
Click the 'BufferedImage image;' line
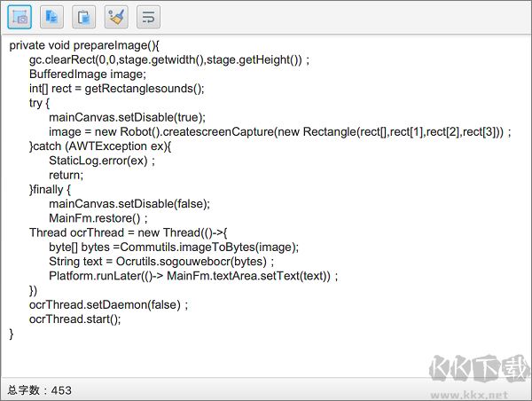[88, 75]
